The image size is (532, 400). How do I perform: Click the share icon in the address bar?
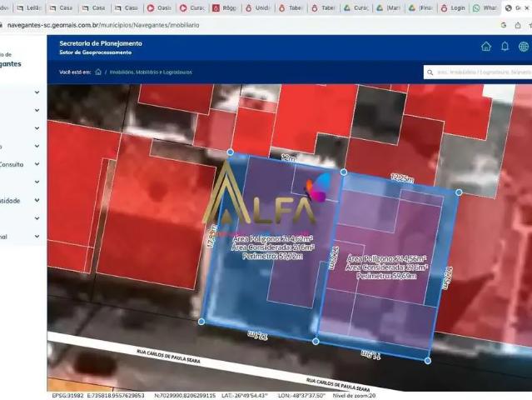(x=518, y=25)
